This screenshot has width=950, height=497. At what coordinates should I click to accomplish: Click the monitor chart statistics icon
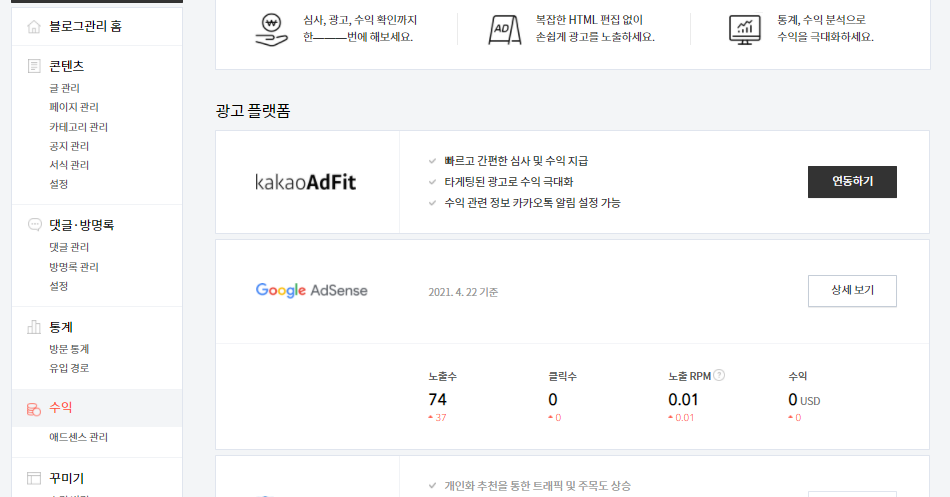[745, 30]
